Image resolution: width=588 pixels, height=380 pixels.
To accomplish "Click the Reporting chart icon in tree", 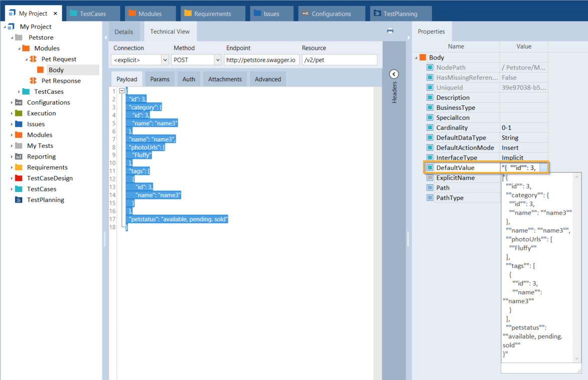I will pos(19,156).
